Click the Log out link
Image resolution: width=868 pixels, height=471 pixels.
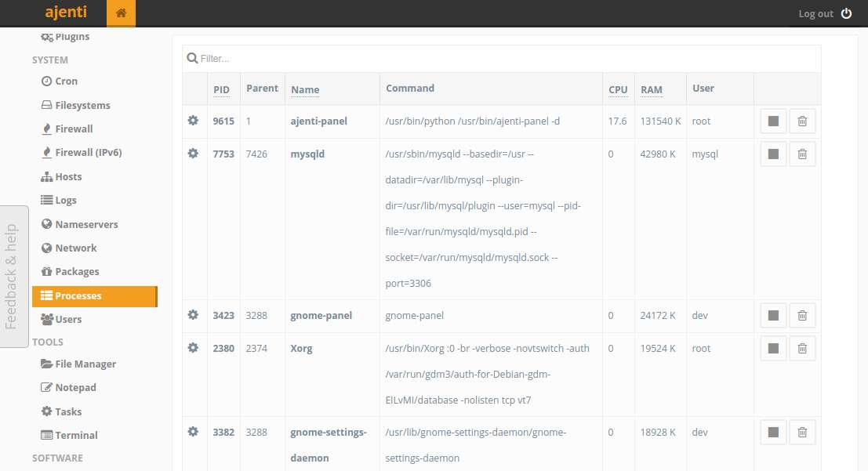(815, 14)
